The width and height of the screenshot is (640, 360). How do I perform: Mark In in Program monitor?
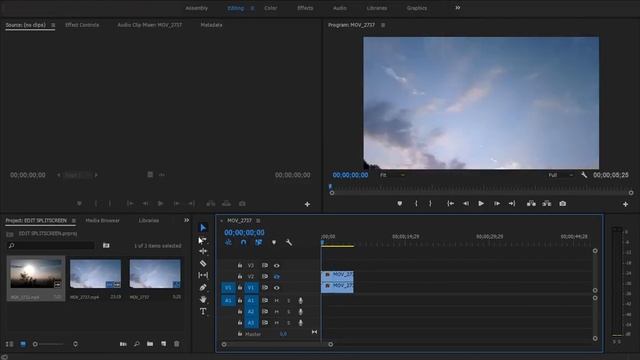point(416,203)
